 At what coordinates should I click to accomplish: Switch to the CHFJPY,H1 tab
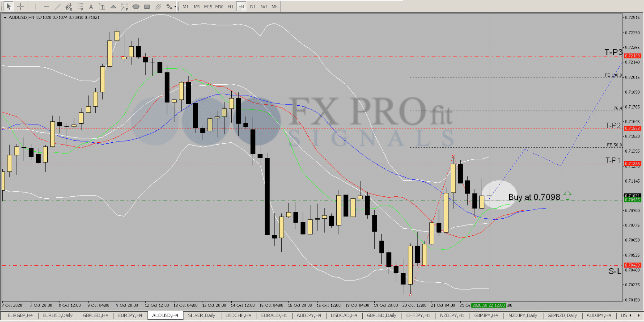tap(418, 316)
